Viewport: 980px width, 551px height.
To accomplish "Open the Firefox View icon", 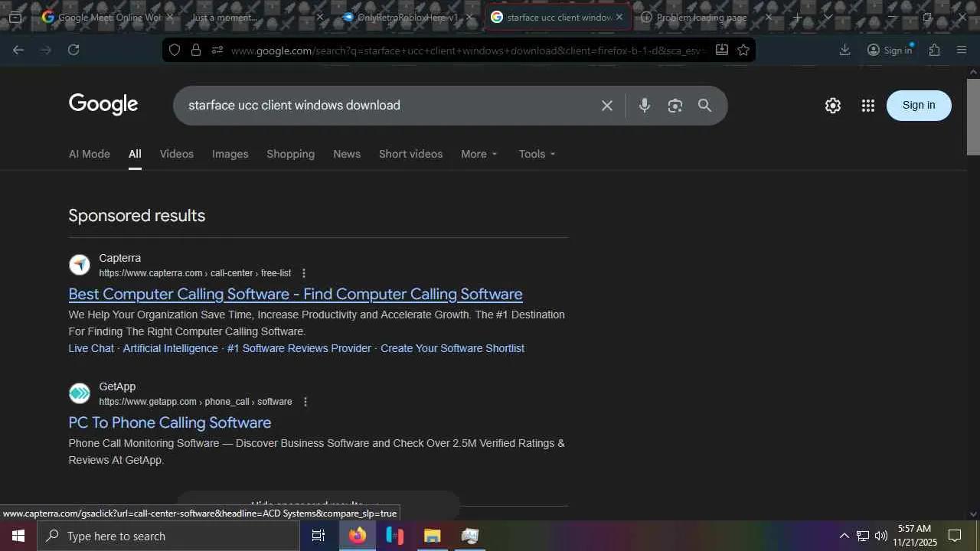I will (15, 17).
